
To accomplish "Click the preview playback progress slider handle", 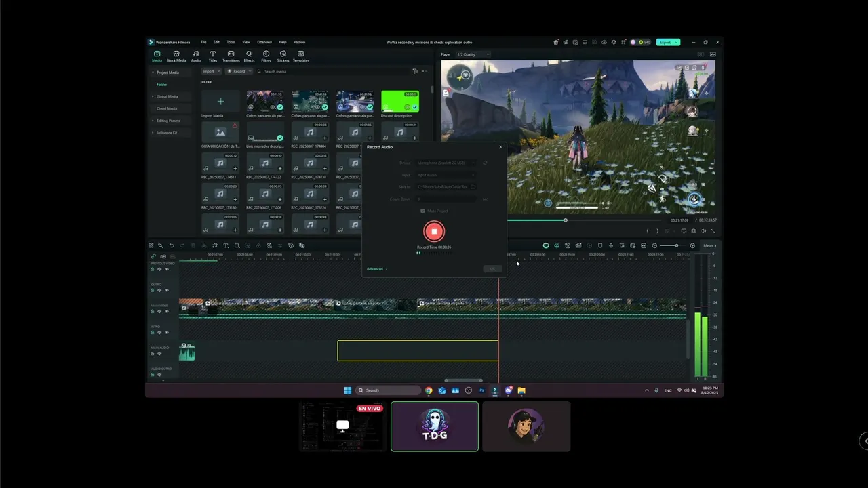I will point(565,220).
